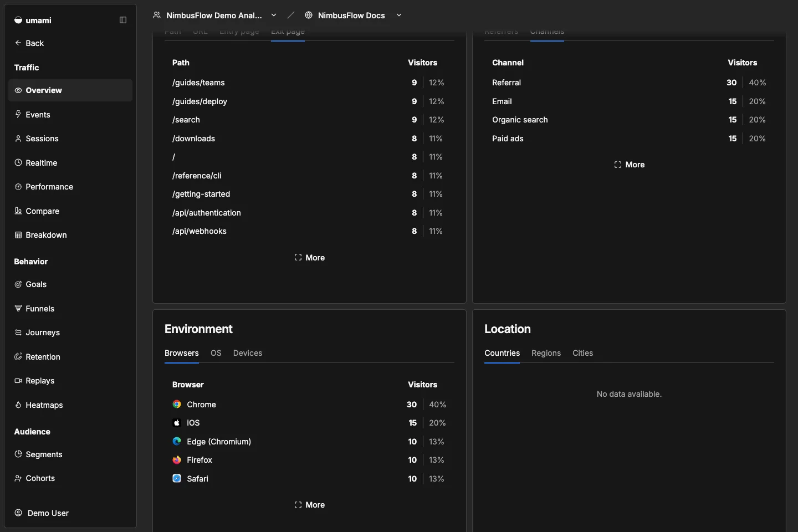Open Journeys route icon

18,332
